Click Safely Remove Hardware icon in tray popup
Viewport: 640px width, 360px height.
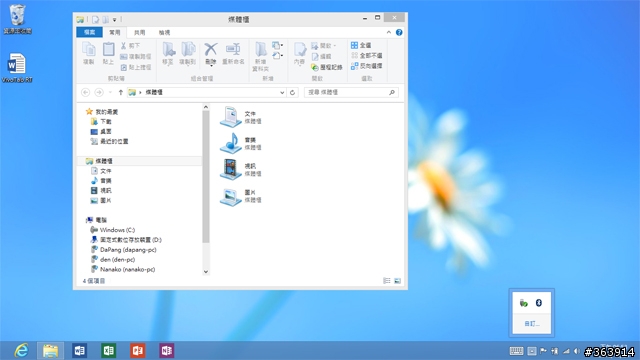524,303
